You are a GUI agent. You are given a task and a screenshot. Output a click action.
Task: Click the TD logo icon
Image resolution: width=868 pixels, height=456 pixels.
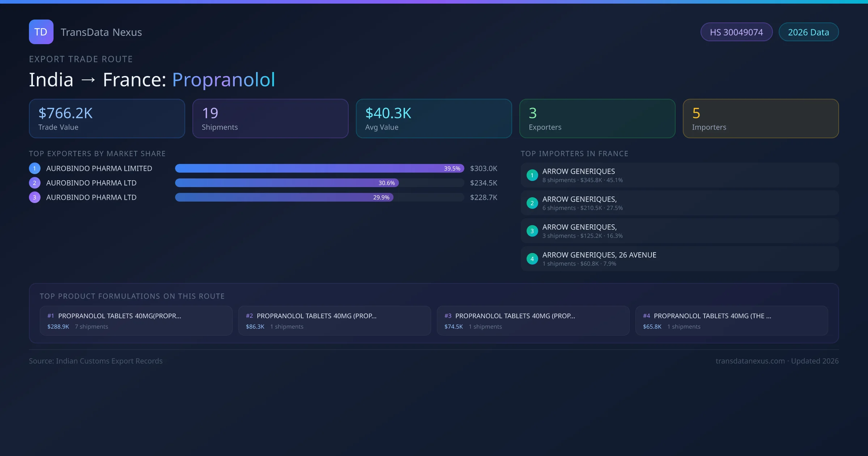[x=41, y=32]
